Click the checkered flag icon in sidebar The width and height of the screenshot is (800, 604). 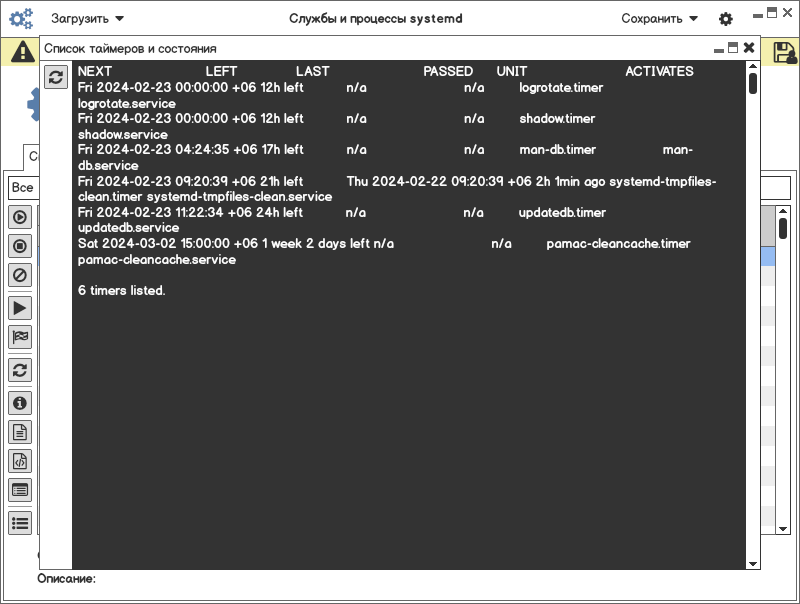coord(20,337)
